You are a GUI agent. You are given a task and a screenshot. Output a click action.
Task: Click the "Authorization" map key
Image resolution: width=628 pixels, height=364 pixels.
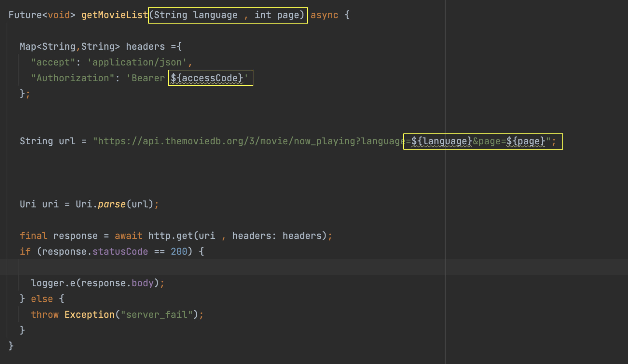pos(73,78)
